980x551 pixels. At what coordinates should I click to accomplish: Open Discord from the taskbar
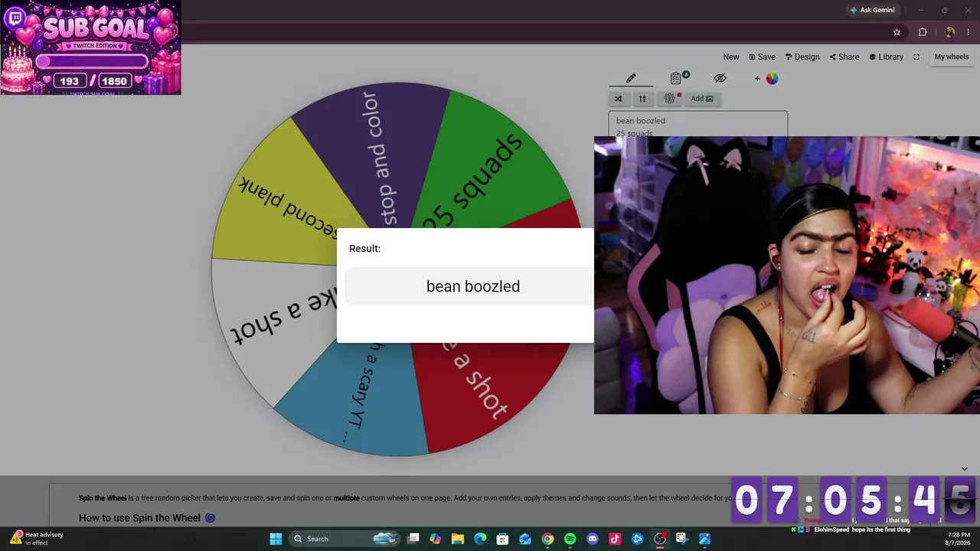tap(593, 539)
